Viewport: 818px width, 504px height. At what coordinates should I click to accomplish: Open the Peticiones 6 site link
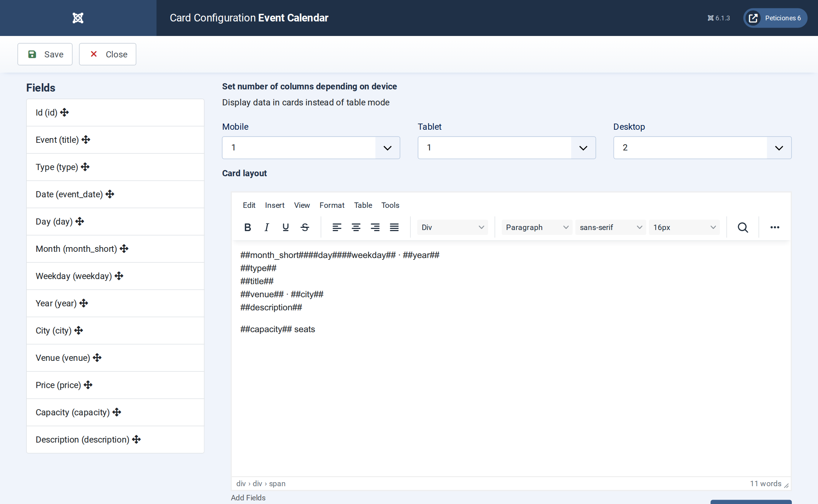click(775, 18)
